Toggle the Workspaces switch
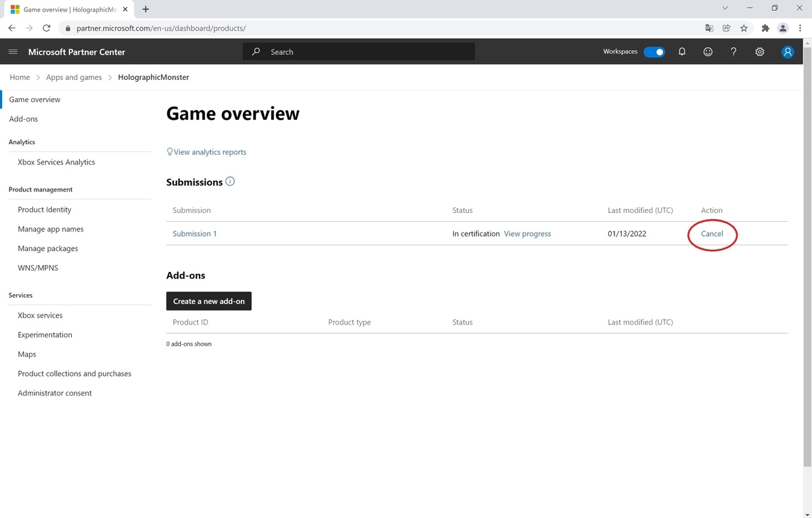 coord(654,52)
